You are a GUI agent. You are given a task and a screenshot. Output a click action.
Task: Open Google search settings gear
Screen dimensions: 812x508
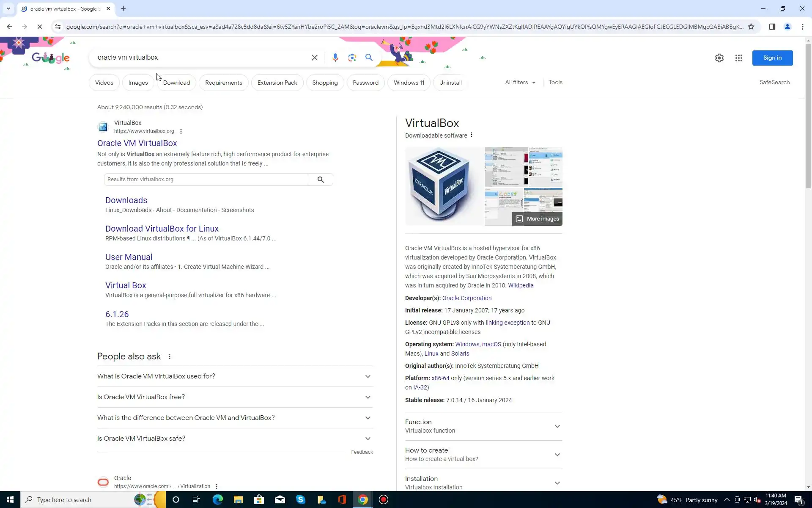pyautogui.click(x=719, y=58)
